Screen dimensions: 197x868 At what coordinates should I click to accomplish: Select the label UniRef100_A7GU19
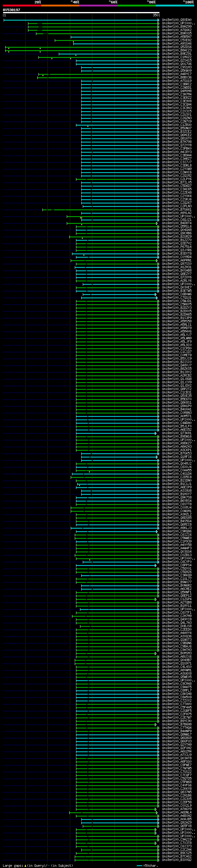click(x=177, y=81)
